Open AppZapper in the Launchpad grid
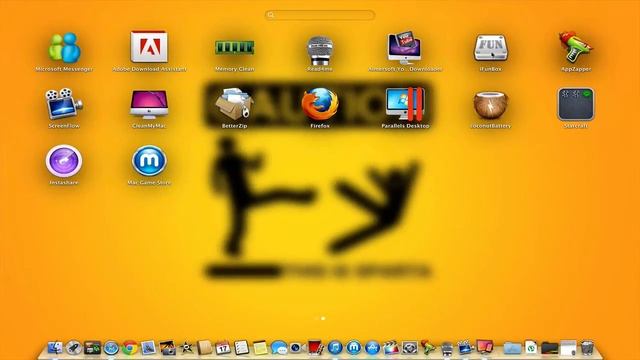This screenshot has width=640, height=360. point(576,47)
